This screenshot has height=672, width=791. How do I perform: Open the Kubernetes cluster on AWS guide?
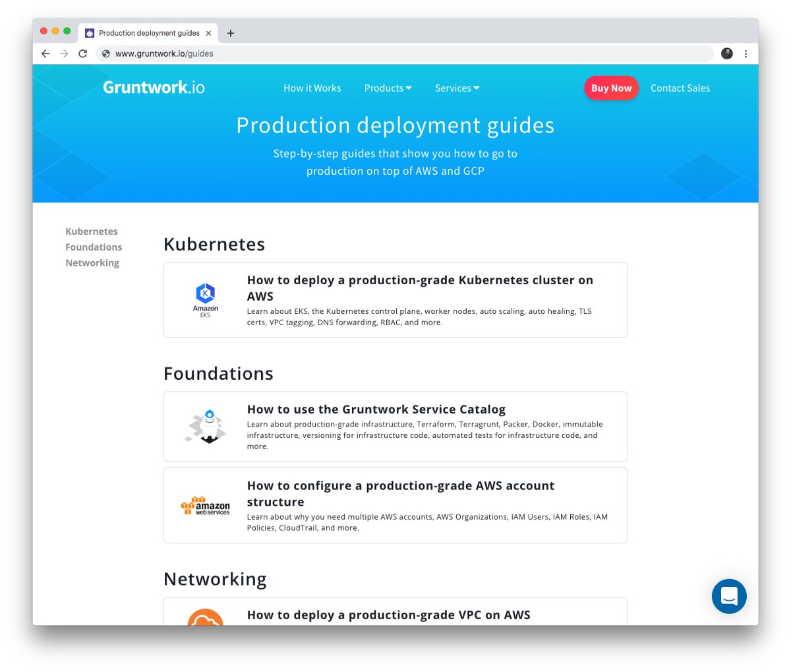tap(420, 288)
